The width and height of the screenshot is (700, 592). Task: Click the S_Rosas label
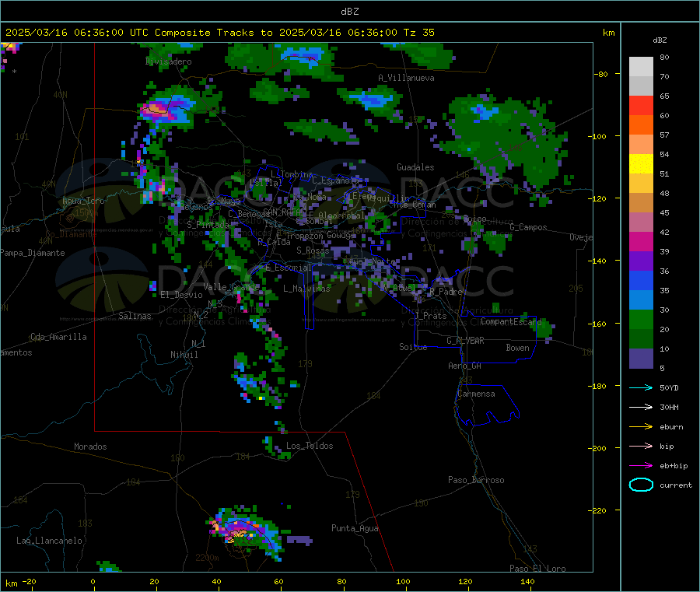pyautogui.click(x=313, y=251)
